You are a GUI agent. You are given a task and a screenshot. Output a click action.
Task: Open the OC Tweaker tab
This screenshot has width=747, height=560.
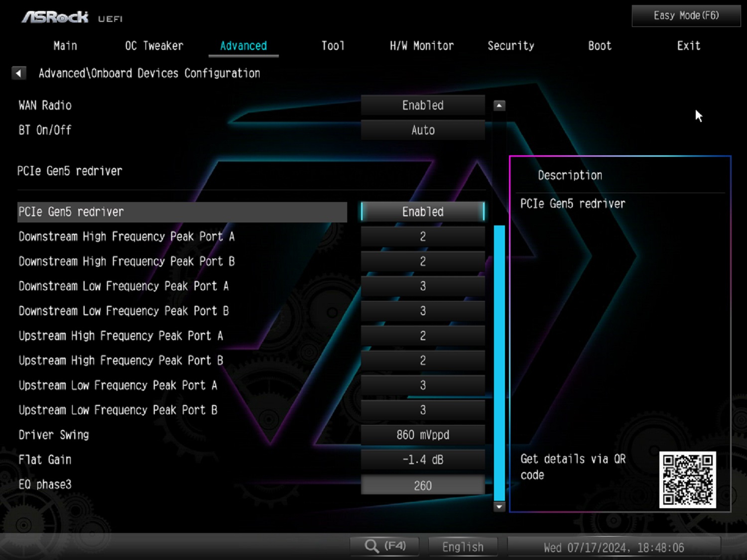(x=154, y=46)
